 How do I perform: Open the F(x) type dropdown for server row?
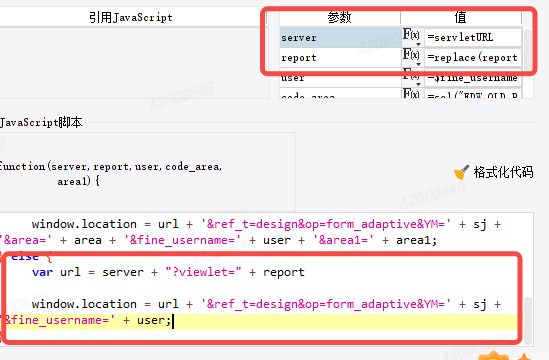[412, 37]
